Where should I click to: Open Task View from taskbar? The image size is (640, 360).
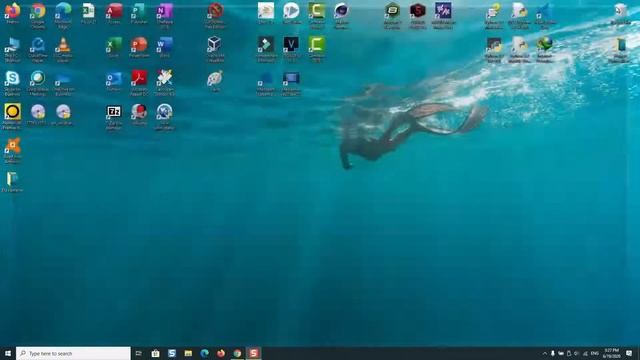(139, 353)
